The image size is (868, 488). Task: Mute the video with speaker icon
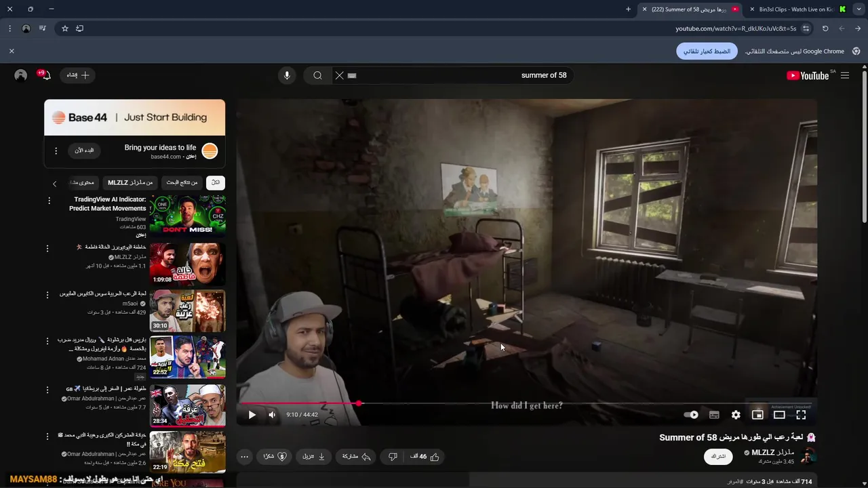[272, 415]
